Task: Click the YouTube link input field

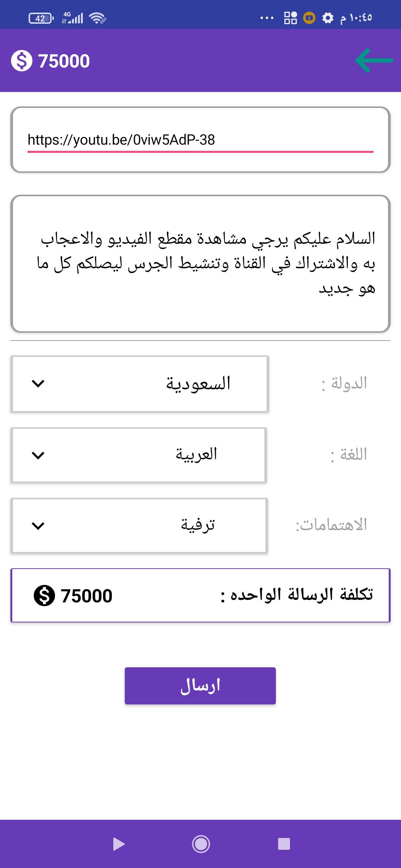Action: click(200, 140)
